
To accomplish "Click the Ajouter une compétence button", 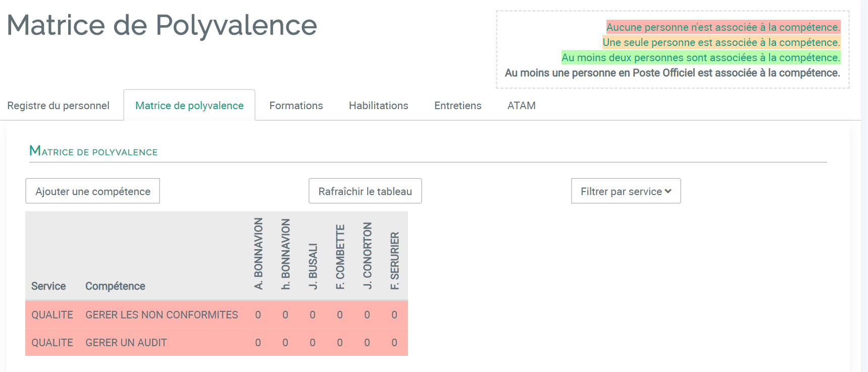I will [x=92, y=191].
